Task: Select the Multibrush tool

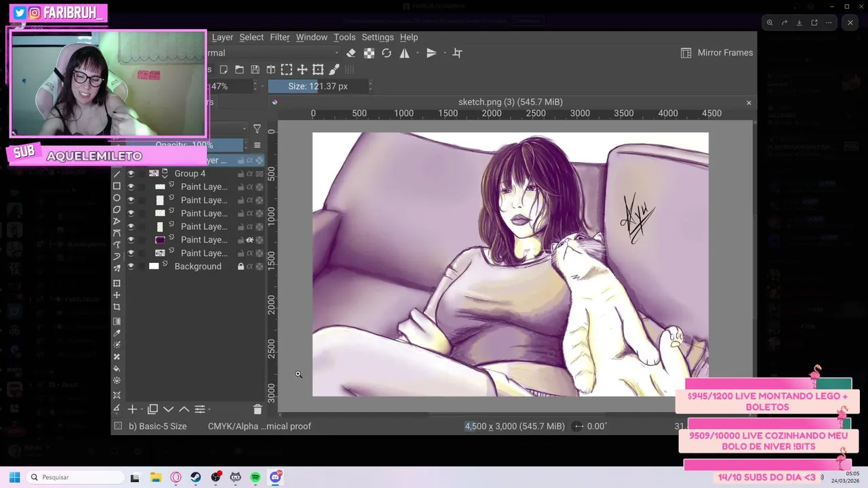Action: (x=117, y=268)
